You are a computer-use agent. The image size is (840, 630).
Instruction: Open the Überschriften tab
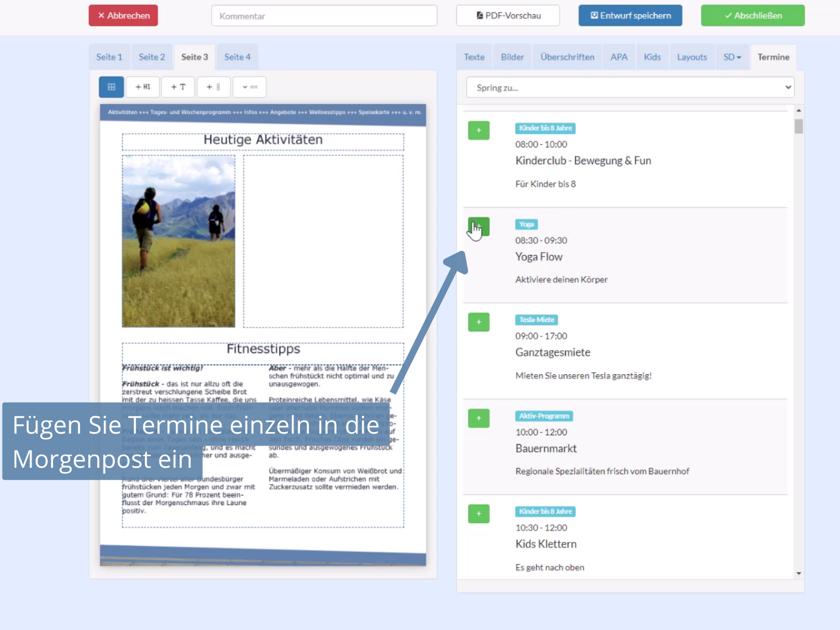pyautogui.click(x=567, y=57)
